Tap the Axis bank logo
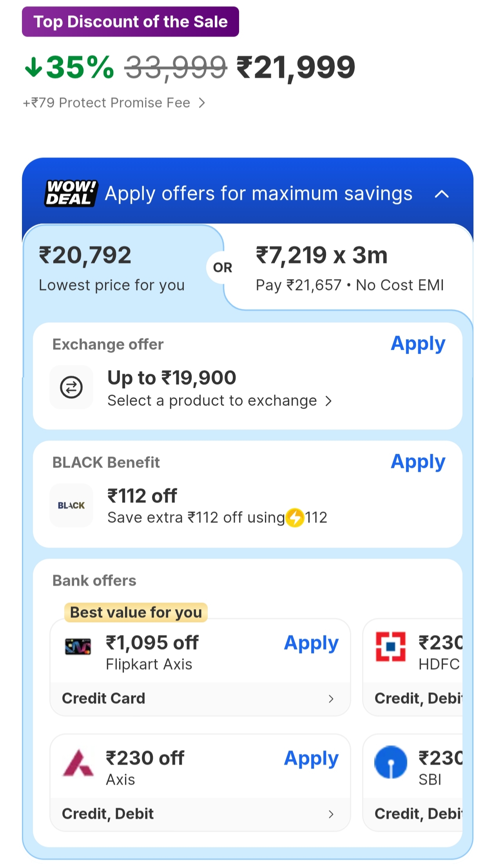This screenshot has width=495, height=868. 78,763
